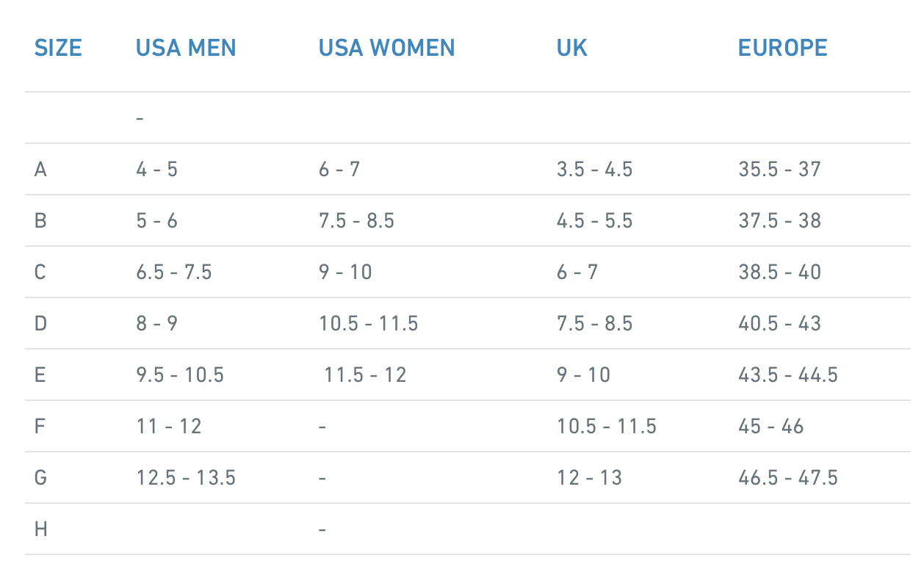Select size A row label

point(40,169)
